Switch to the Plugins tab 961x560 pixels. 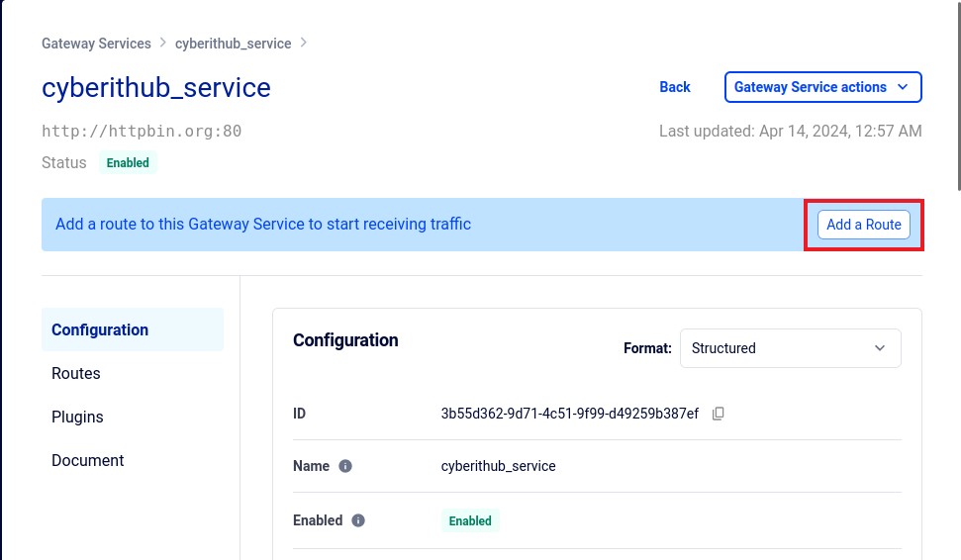point(77,417)
